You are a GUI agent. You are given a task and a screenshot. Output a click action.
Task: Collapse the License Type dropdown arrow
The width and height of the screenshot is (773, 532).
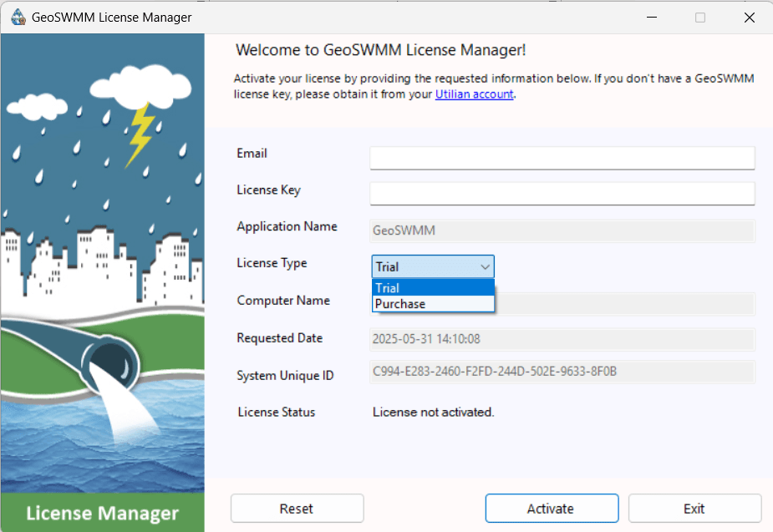tap(483, 266)
